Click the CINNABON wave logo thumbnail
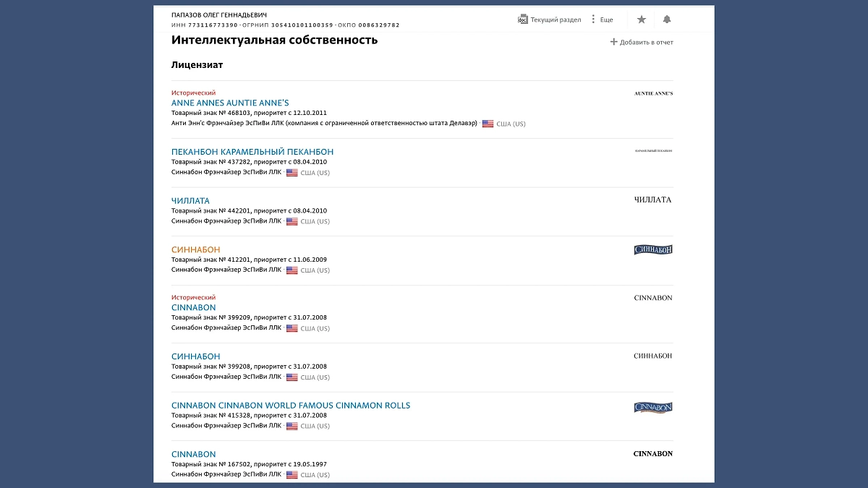 (654, 407)
